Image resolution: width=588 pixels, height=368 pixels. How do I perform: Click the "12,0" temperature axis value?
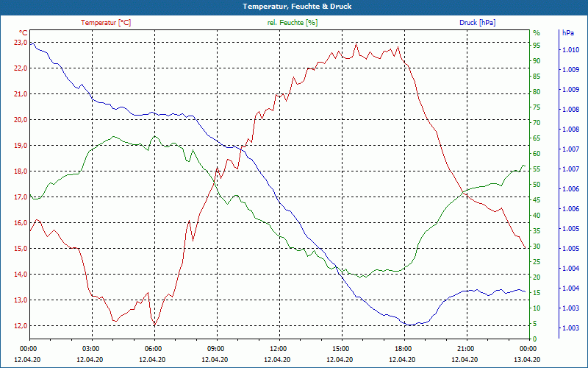[21, 326]
